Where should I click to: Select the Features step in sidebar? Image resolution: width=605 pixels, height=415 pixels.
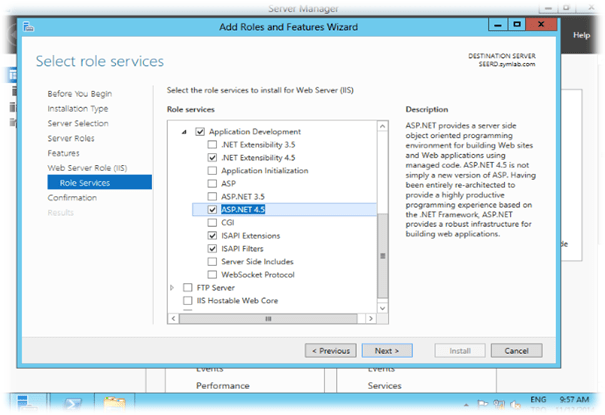[x=63, y=153]
